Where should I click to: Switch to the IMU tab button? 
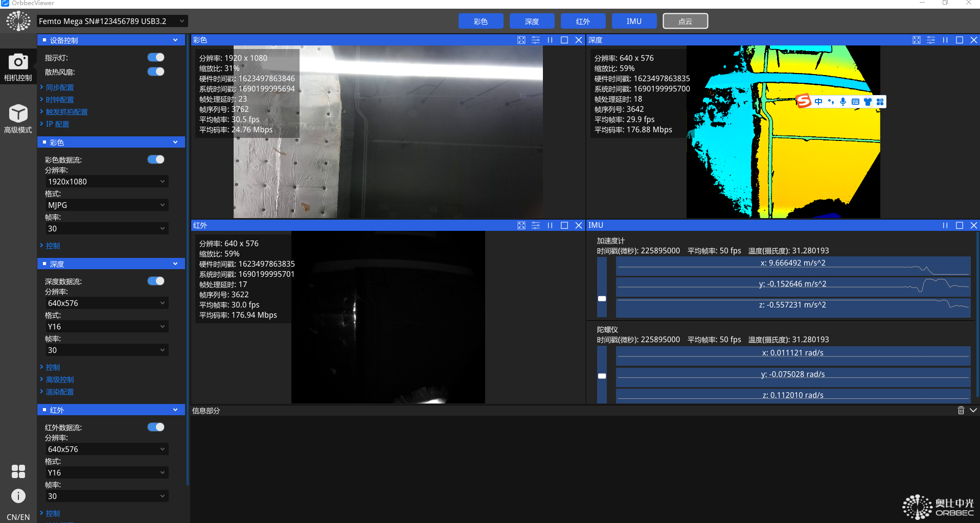point(634,21)
